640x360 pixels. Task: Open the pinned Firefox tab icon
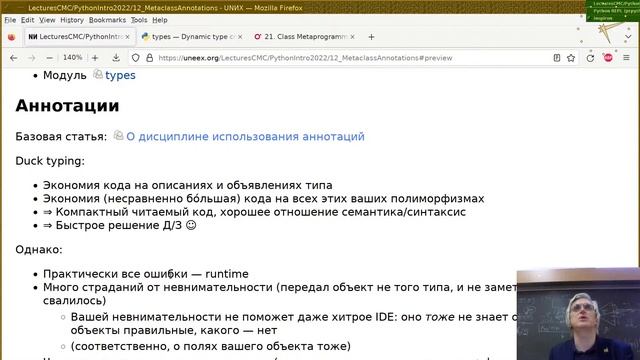[x=11, y=37]
